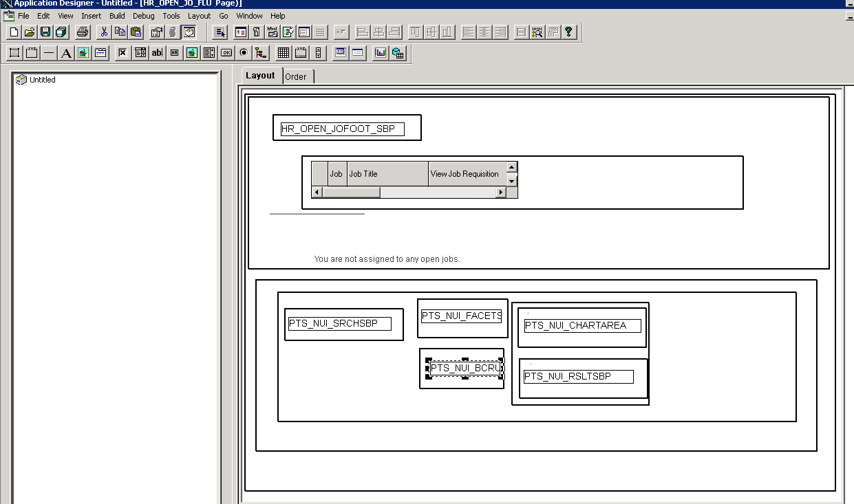Save the page using the toolbar icon
This screenshot has height=504, width=854.
click(44, 32)
